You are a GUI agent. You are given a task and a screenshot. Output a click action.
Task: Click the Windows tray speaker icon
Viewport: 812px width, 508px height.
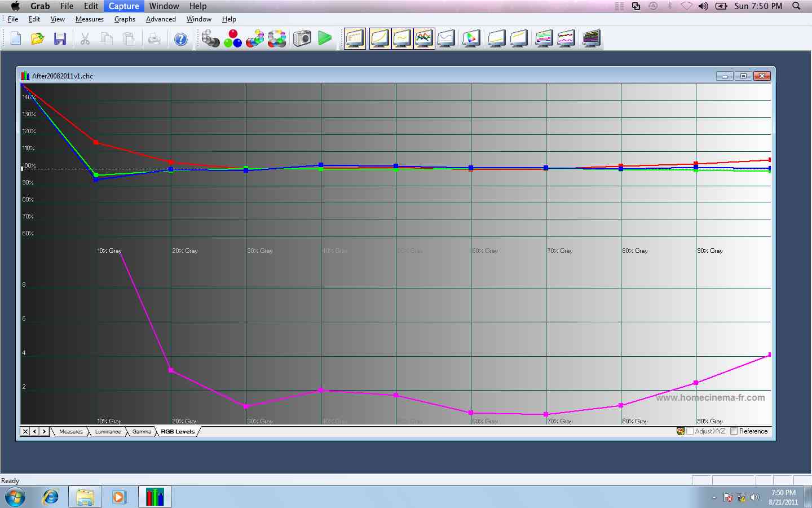click(755, 498)
